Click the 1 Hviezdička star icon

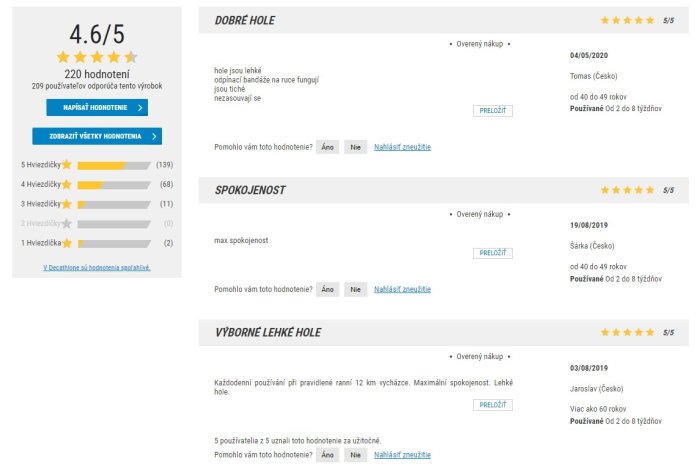[67, 243]
